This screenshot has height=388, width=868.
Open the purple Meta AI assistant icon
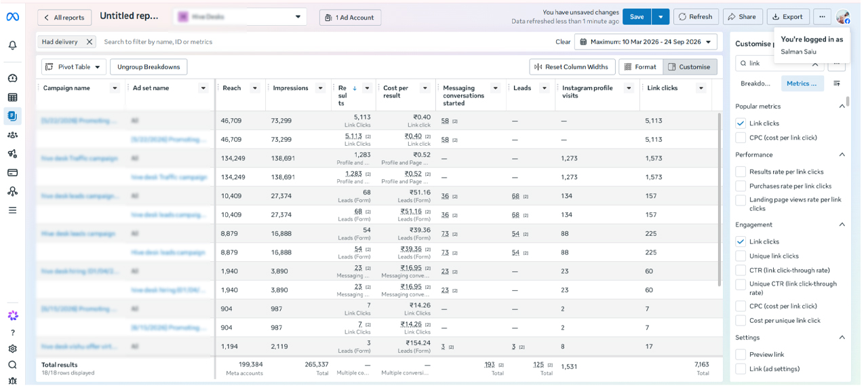pos(12,315)
